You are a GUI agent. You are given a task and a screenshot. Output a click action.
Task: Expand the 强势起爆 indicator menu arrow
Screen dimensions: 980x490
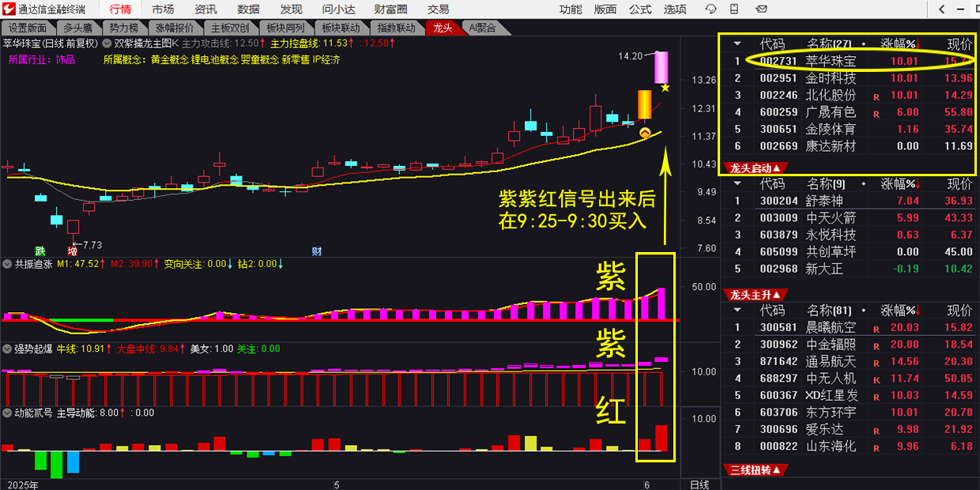pyautogui.click(x=7, y=349)
